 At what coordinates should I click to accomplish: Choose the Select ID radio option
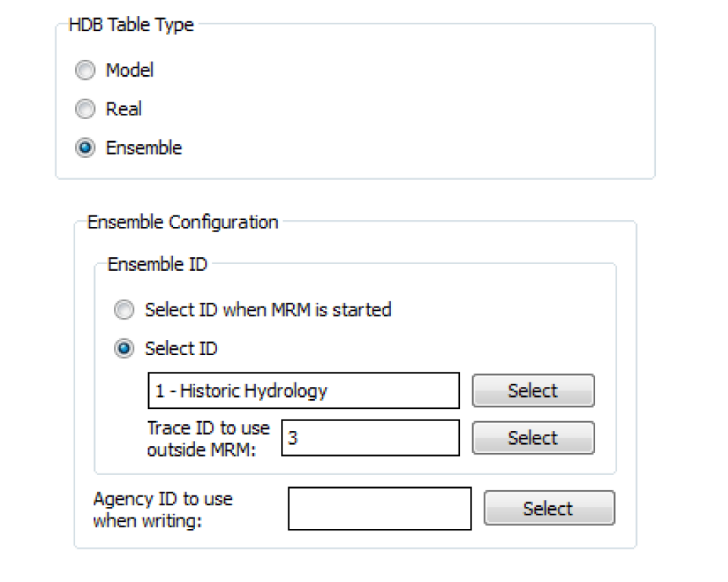(x=122, y=349)
